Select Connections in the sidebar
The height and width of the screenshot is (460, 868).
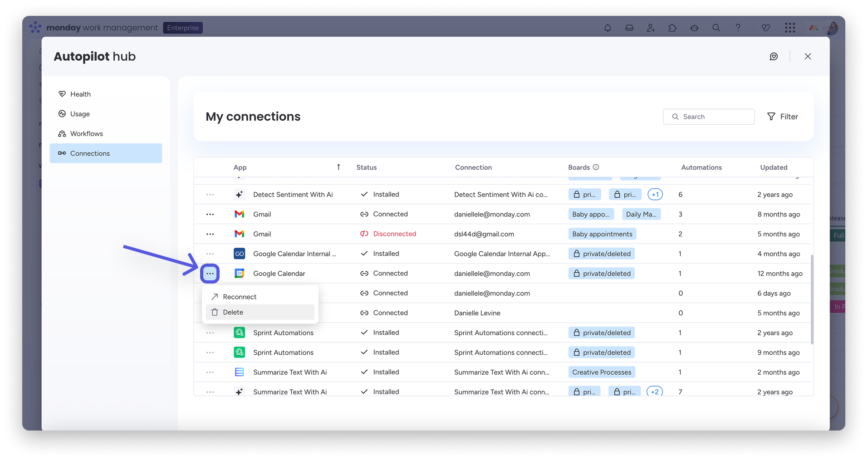(x=106, y=153)
